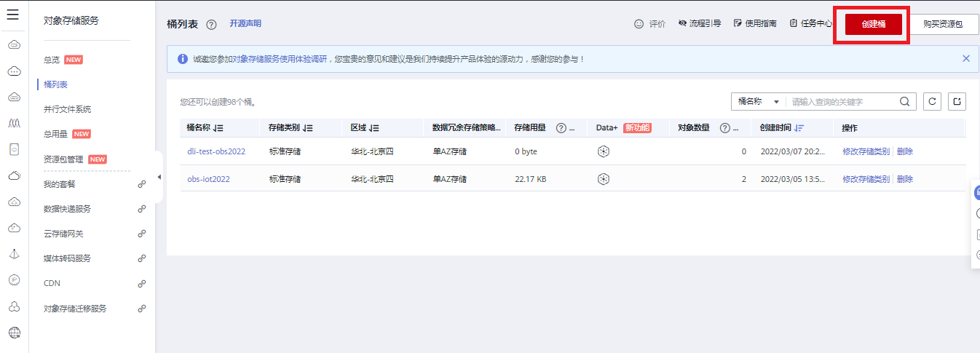Image resolution: width=980 pixels, height=353 pixels.
Task: Click the globe icon at the bottom of the rail
Action: coord(14,333)
